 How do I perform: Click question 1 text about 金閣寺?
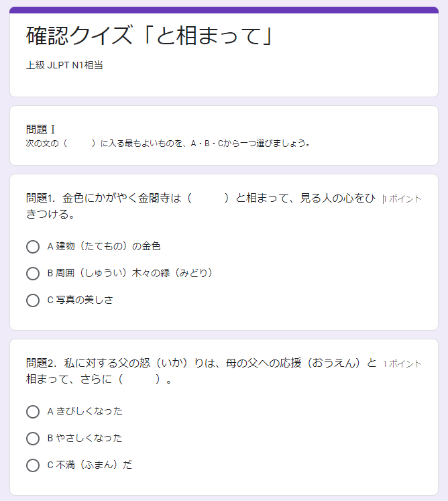[201, 206]
